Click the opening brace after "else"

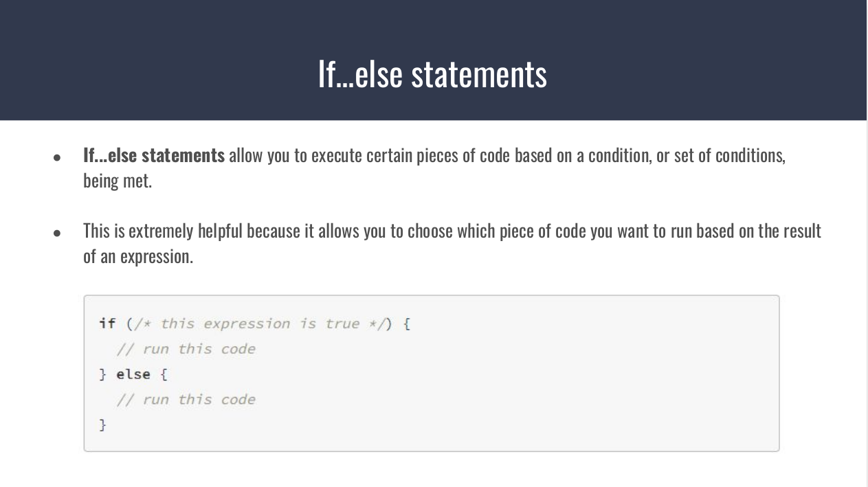coord(164,374)
